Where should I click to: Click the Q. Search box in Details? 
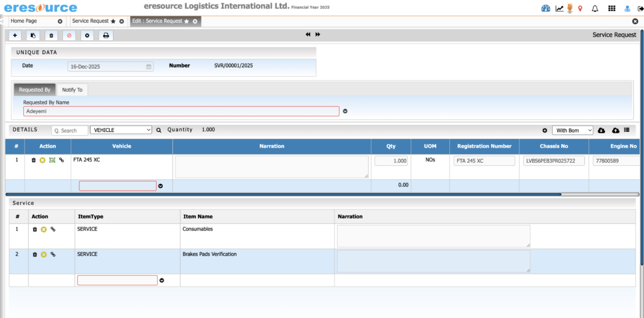click(x=69, y=130)
